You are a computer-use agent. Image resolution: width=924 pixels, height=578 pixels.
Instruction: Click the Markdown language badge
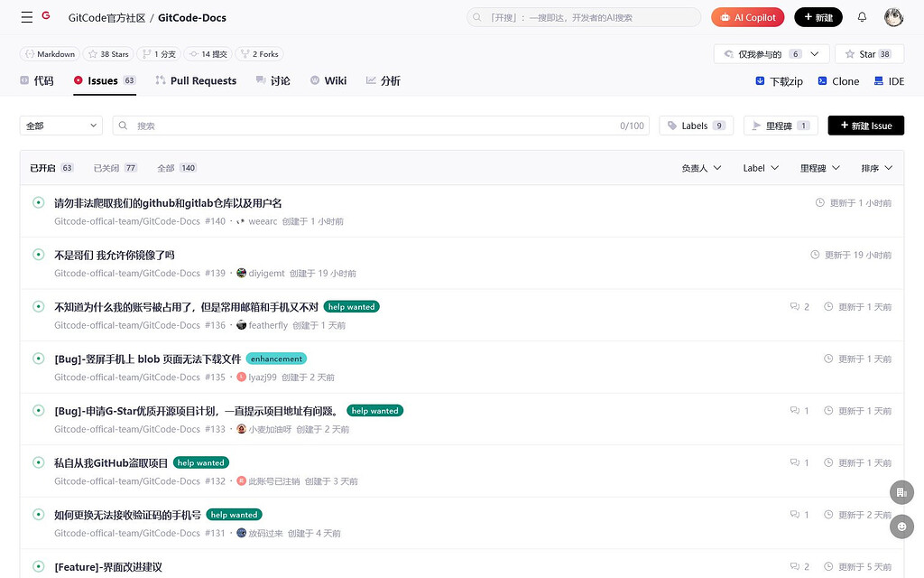pos(50,53)
